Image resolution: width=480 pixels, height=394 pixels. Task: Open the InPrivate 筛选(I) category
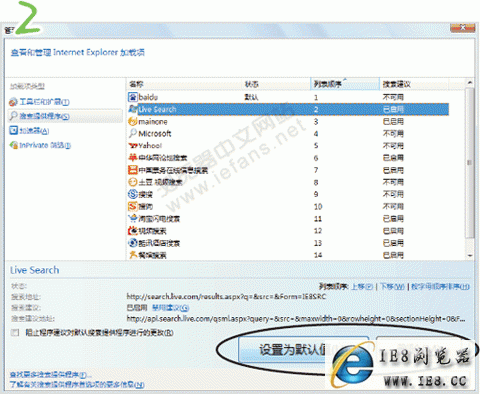click(45, 145)
